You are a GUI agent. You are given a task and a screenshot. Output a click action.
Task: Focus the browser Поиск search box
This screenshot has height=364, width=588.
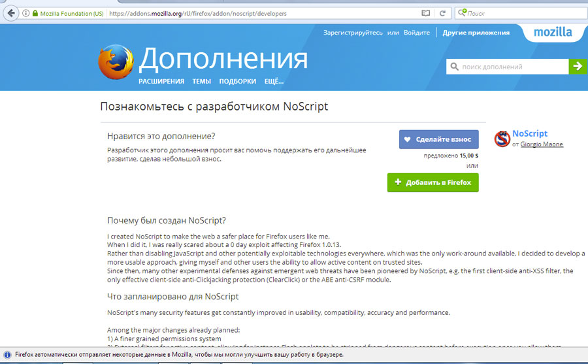point(521,13)
